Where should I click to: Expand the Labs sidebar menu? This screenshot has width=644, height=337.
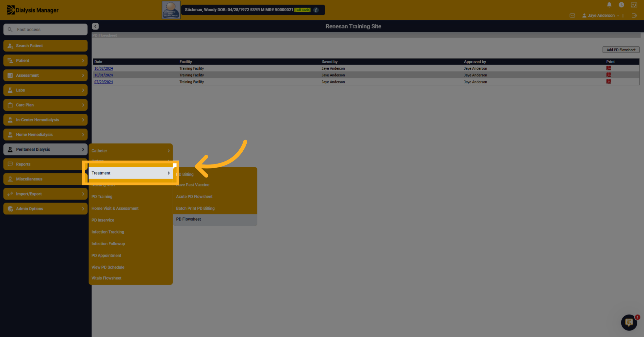click(45, 90)
